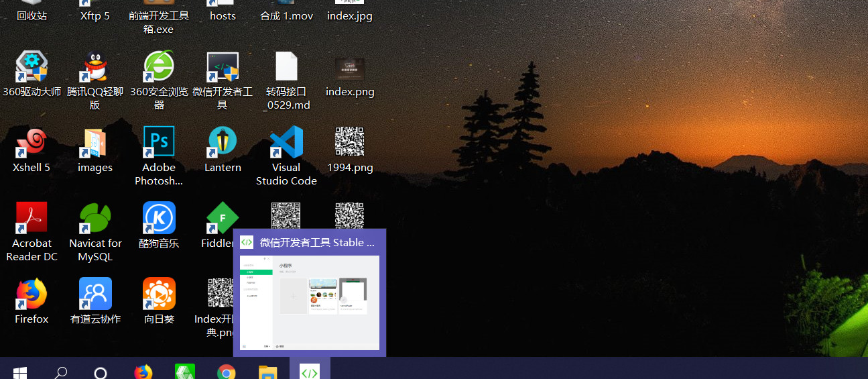Screen dimensions: 868x379
Task: Open the Windows Start menu
Action: point(20,372)
